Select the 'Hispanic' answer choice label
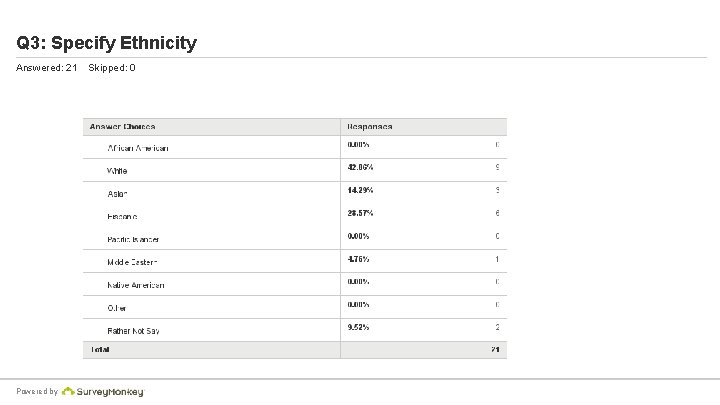Screen dimensions: 720x405 click(123, 216)
